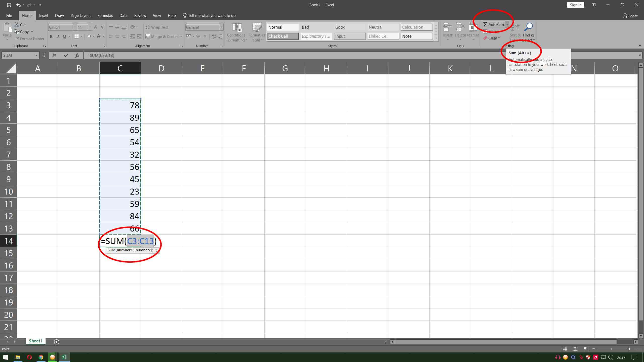644x362 pixels.
Task: Toggle Wrap Text
Action: [157, 27]
